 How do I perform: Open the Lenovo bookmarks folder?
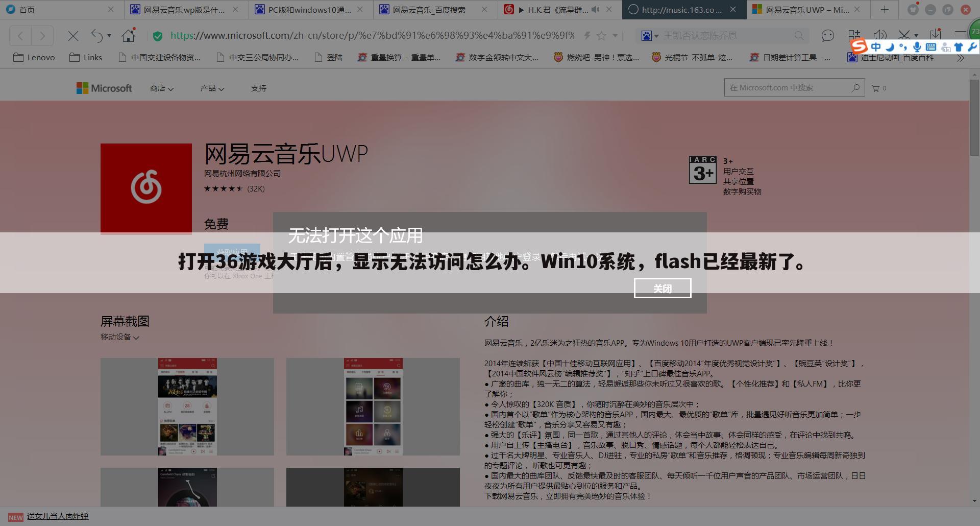(x=34, y=57)
